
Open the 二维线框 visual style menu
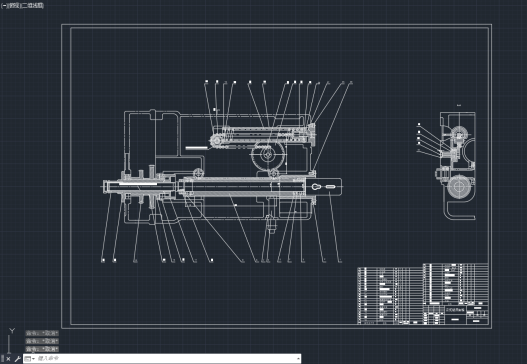coord(33,6)
